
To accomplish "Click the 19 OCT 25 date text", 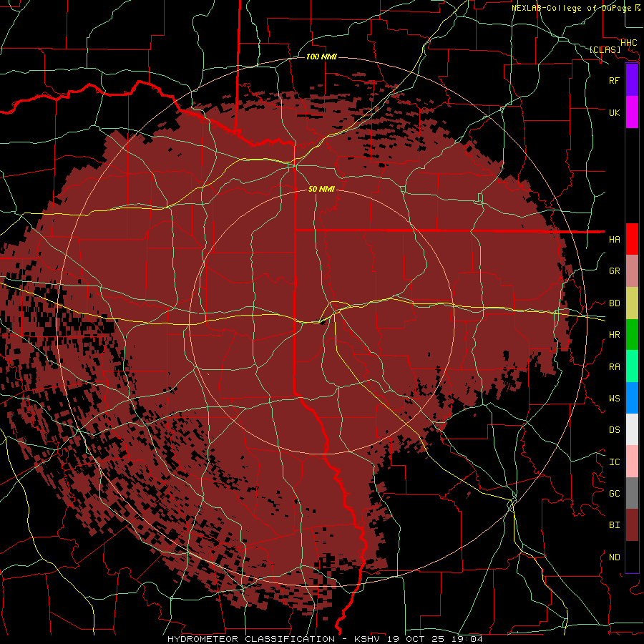I will click(415, 639).
